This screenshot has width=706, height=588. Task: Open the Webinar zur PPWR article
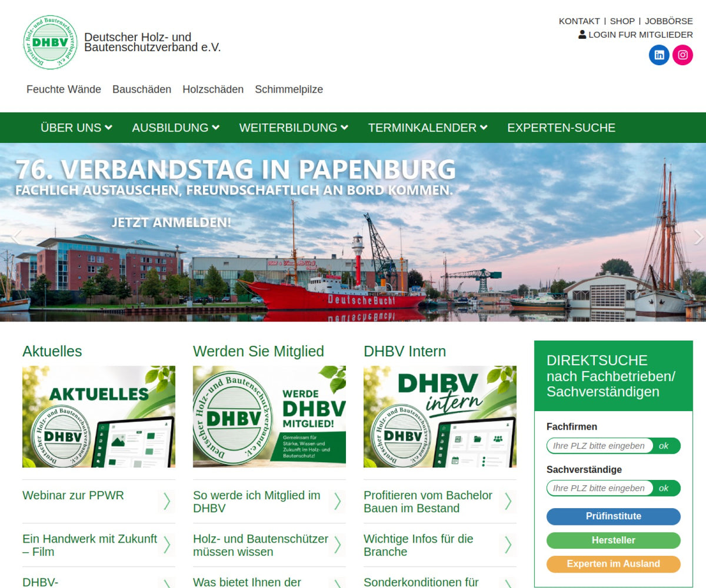click(x=74, y=496)
